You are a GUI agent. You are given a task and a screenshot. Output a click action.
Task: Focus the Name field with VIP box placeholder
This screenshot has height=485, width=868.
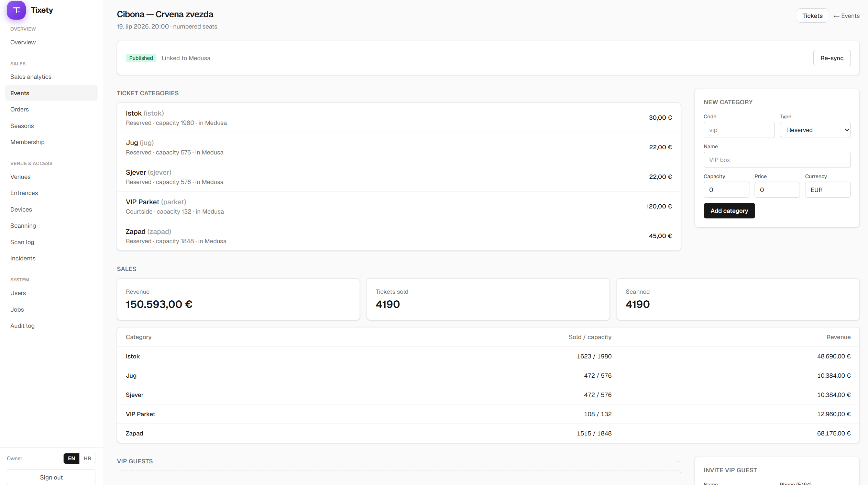tap(777, 160)
